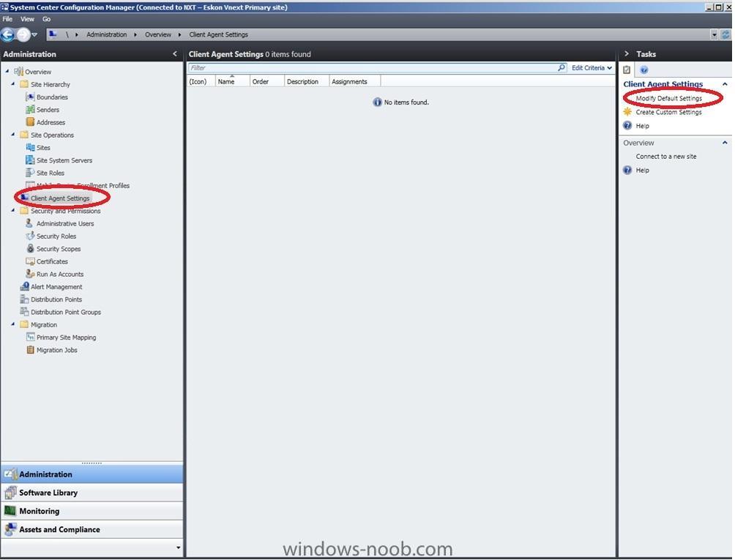The width and height of the screenshot is (735, 560).
Task: Open workspace options dropdown at pane bottom
Action: (x=178, y=548)
